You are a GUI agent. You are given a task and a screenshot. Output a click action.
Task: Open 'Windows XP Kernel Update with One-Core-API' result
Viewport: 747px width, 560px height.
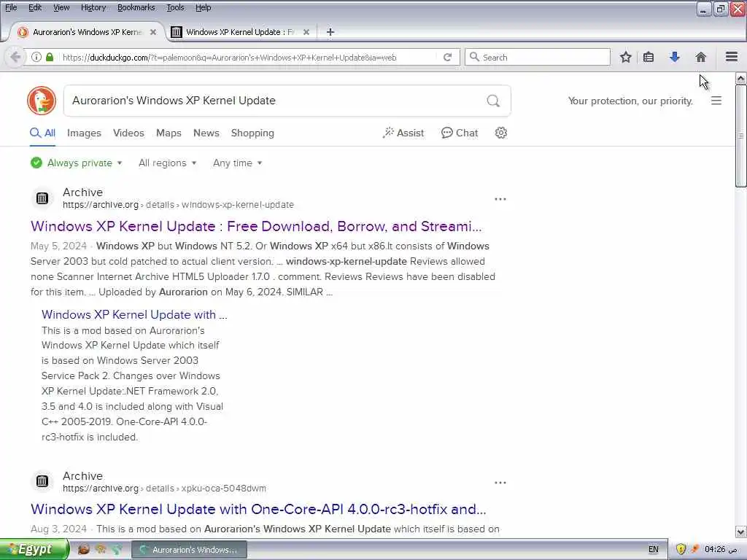coord(258,509)
